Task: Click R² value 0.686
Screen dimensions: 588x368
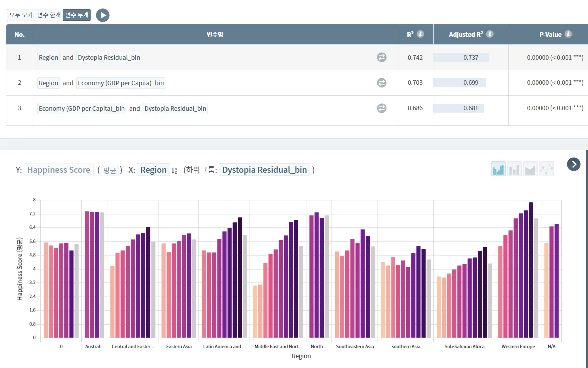Action: coord(415,108)
